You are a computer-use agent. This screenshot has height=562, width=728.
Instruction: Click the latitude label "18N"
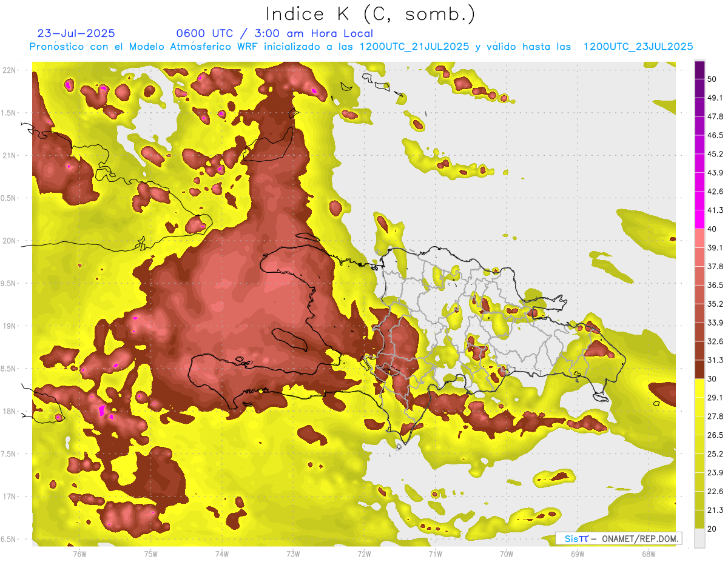click(x=8, y=412)
